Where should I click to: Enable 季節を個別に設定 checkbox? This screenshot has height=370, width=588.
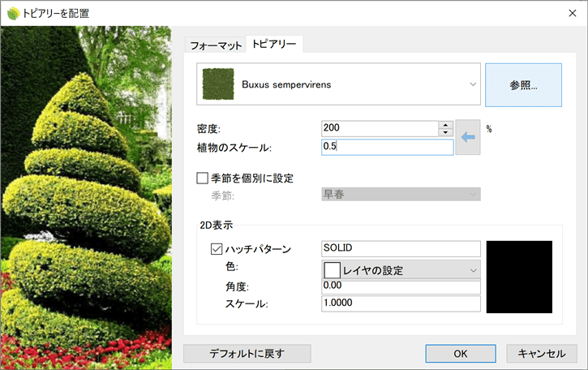pos(202,178)
